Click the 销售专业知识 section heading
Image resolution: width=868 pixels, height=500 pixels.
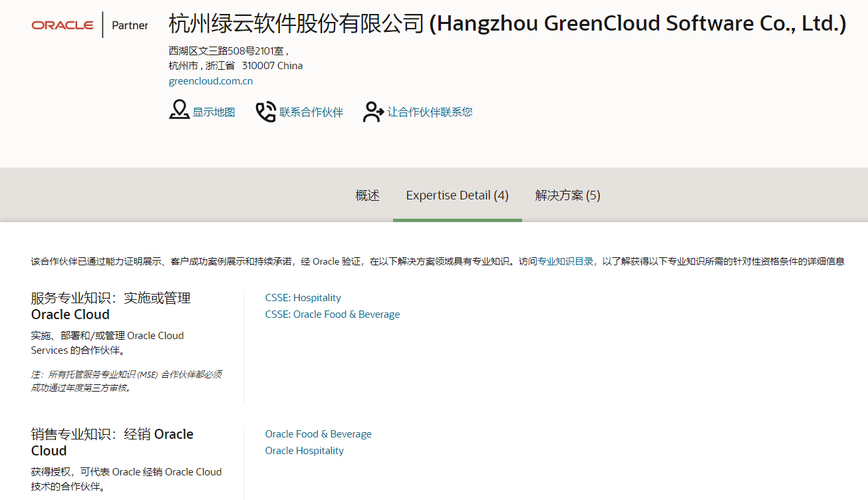[112, 442]
